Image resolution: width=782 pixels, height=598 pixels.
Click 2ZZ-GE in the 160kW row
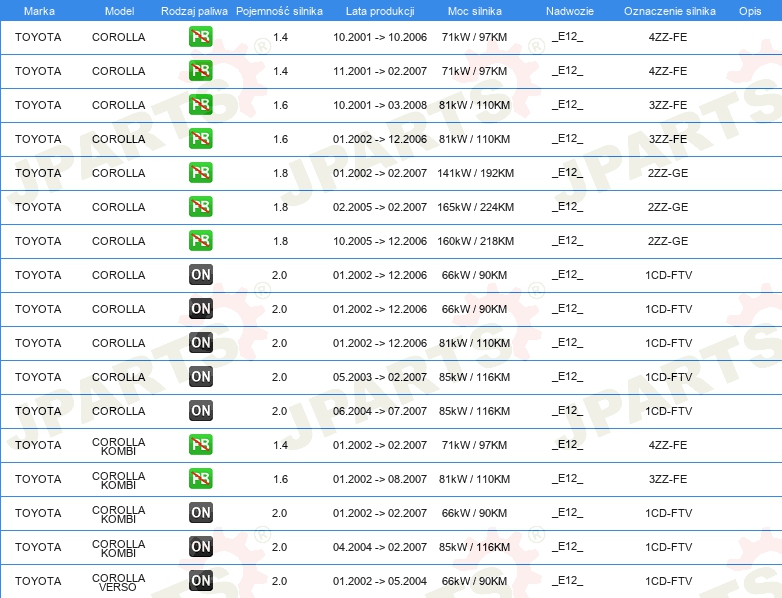(668, 241)
